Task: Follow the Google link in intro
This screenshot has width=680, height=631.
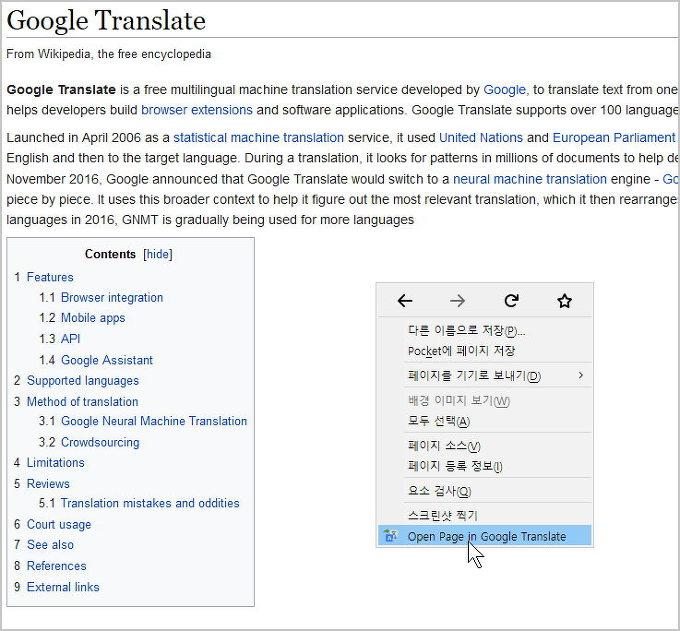Action: click(x=504, y=90)
